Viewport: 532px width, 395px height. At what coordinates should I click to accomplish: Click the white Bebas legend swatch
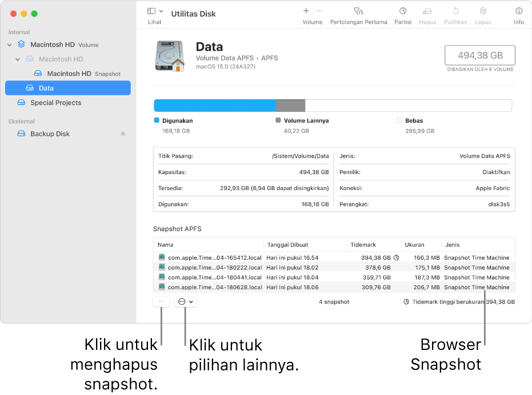[399, 120]
